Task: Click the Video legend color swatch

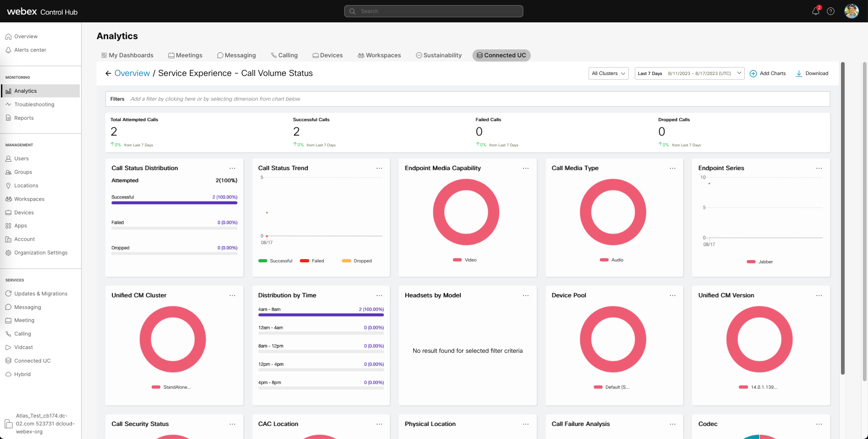Action: pyautogui.click(x=457, y=260)
